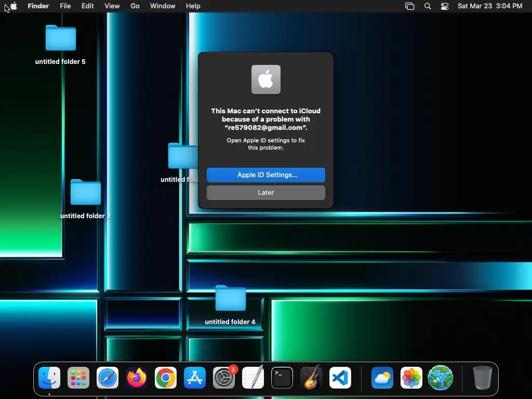Click "Open Apple ID settings to fix" text
Image resolution: width=532 pixels, height=399 pixels.
pyautogui.click(x=266, y=140)
